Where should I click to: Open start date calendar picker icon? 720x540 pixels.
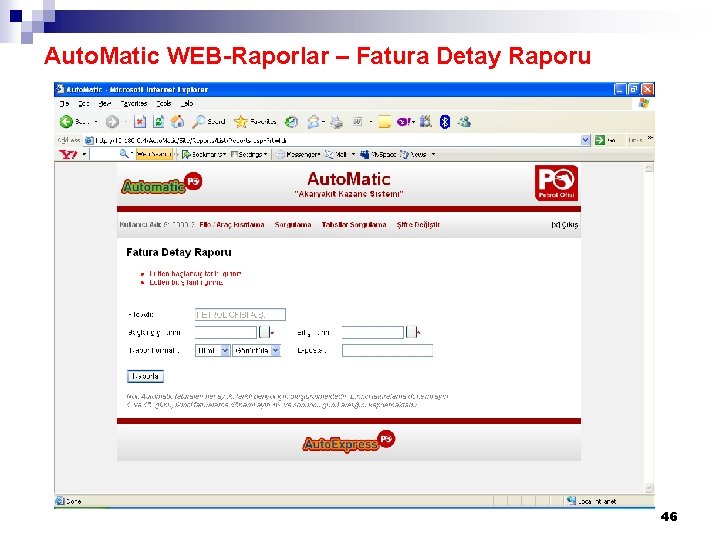click(264, 332)
